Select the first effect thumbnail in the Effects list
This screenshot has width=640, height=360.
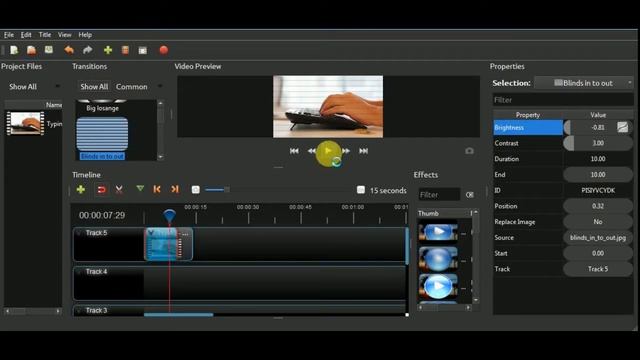click(438, 232)
